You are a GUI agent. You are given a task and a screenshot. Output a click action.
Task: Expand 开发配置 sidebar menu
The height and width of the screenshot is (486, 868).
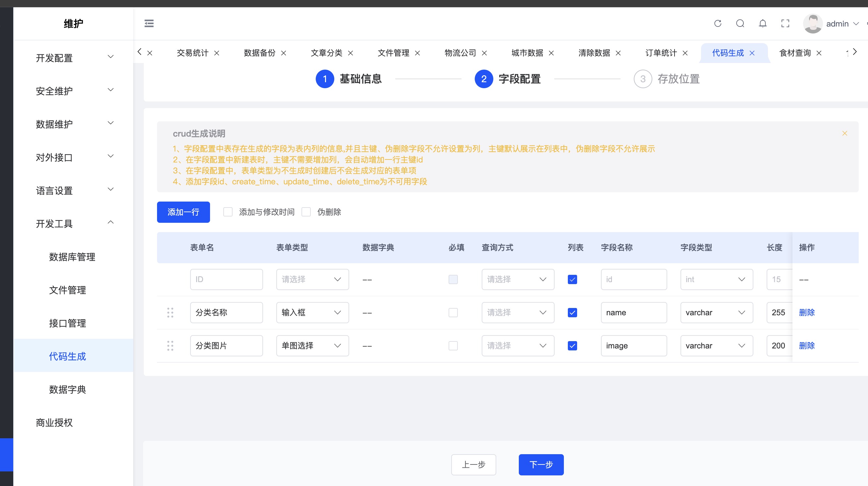coord(74,58)
